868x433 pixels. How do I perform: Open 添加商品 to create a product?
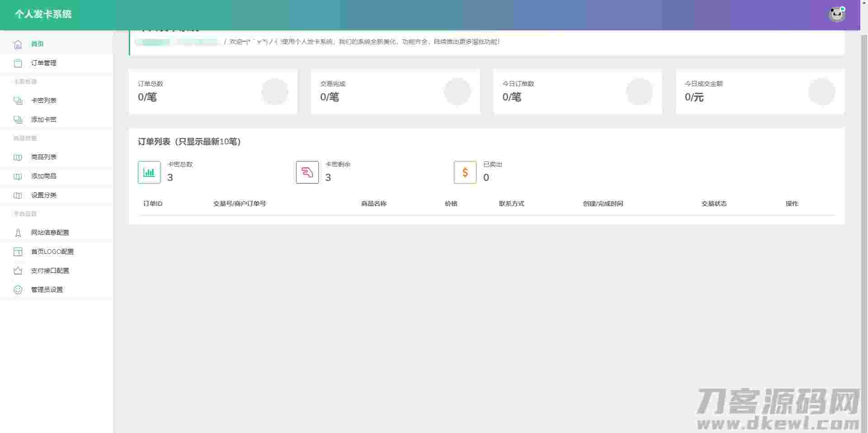pyautogui.click(x=43, y=176)
